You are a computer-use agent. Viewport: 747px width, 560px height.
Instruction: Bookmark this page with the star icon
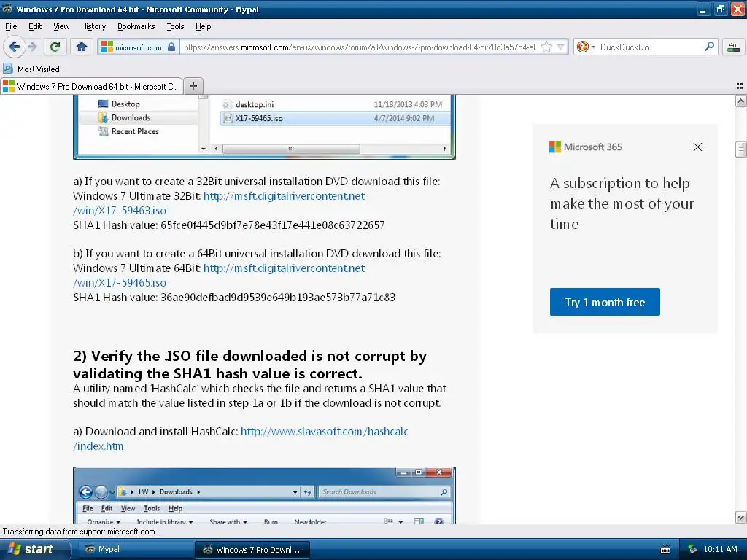pos(546,47)
